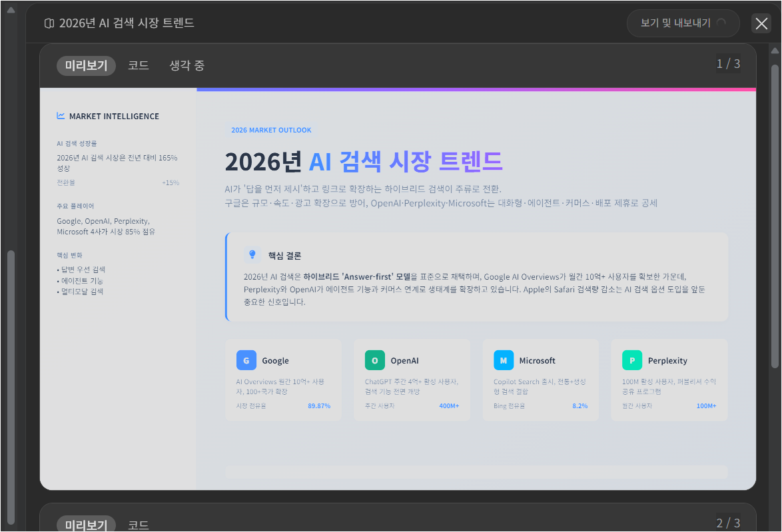This screenshot has height=532, width=782.
Task: Click the lightbulb icon next to 핵심 결론
Action: (x=252, y=255)
